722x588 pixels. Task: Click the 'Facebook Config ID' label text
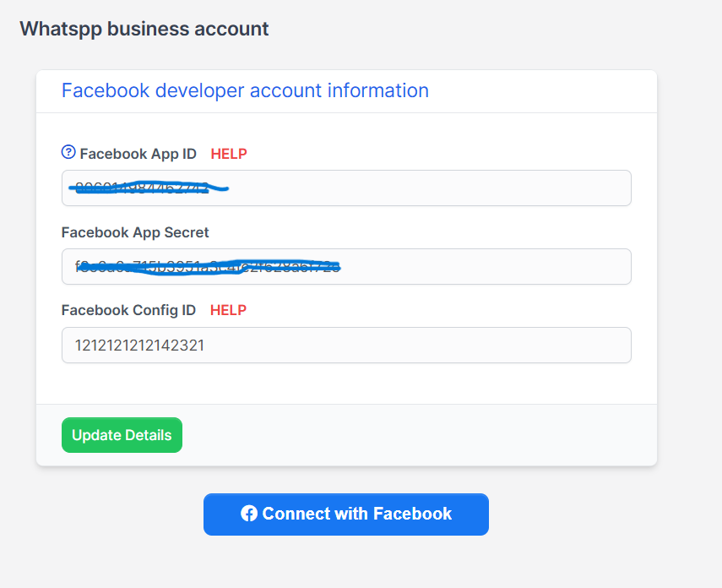click(128, 310)
